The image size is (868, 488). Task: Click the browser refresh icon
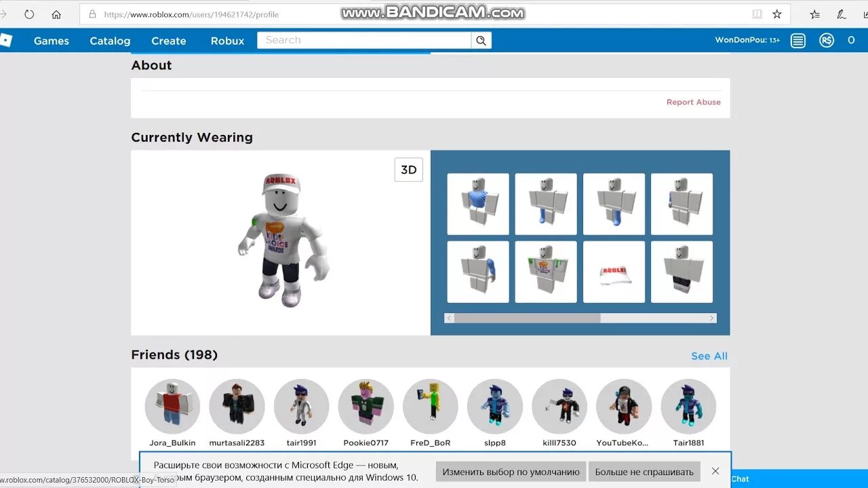pyautogui.click(x=29, y=14)
